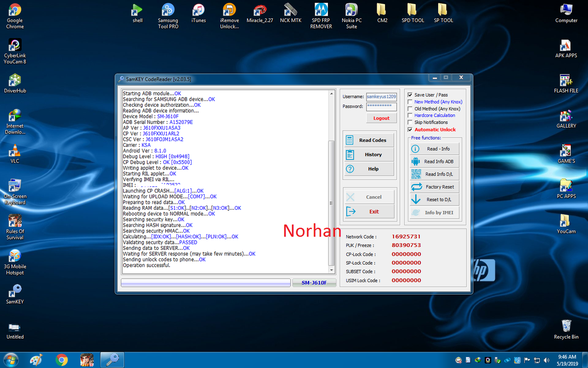The width and height of the screenshot is (588, 368).
Task: Click the 'Operation successful.' log line
Action: [x=147, y=265]
